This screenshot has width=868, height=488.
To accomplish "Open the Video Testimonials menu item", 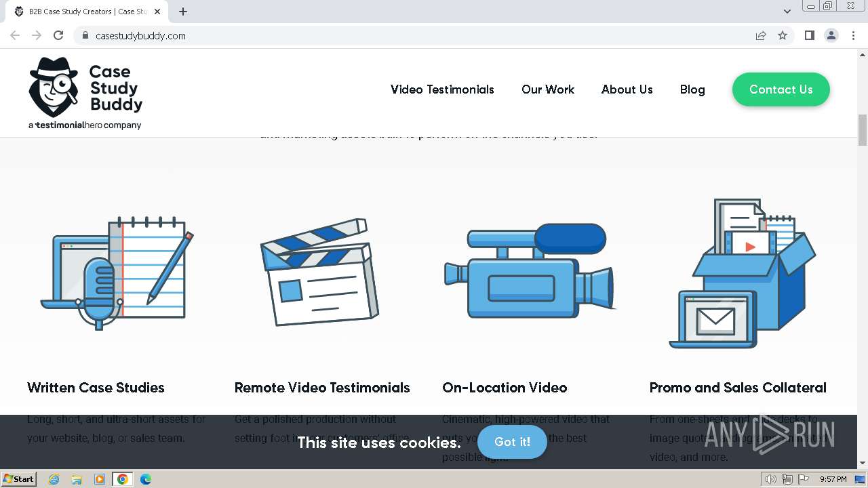I will coord(442,89).
